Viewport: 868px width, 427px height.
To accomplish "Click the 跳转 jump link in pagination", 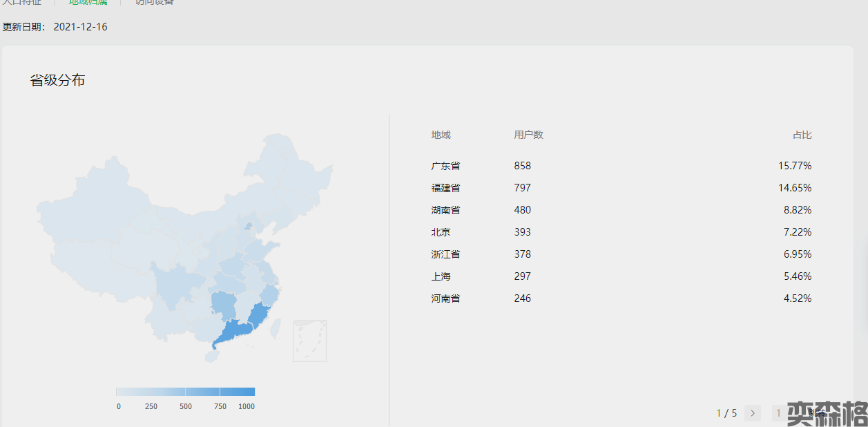I will (816, 413).
